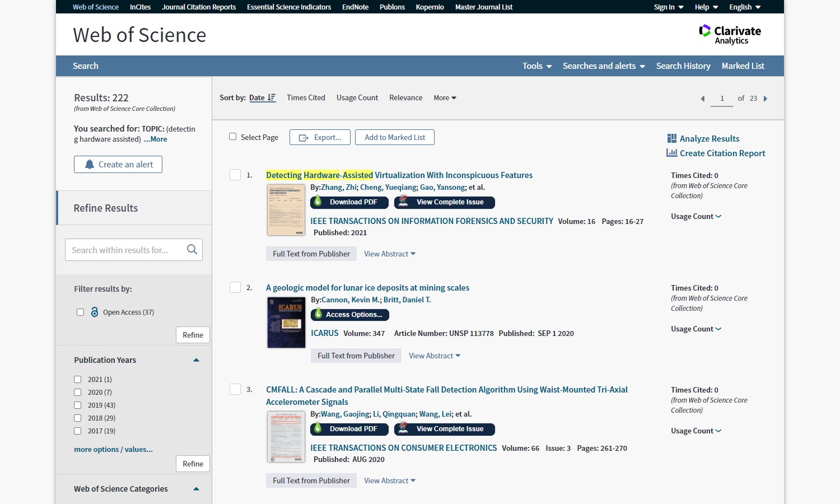This screenshot has height=504, width=840.
Task: Open Publons from the top bar
Action: pyautogui.click(x=392, y=7)
